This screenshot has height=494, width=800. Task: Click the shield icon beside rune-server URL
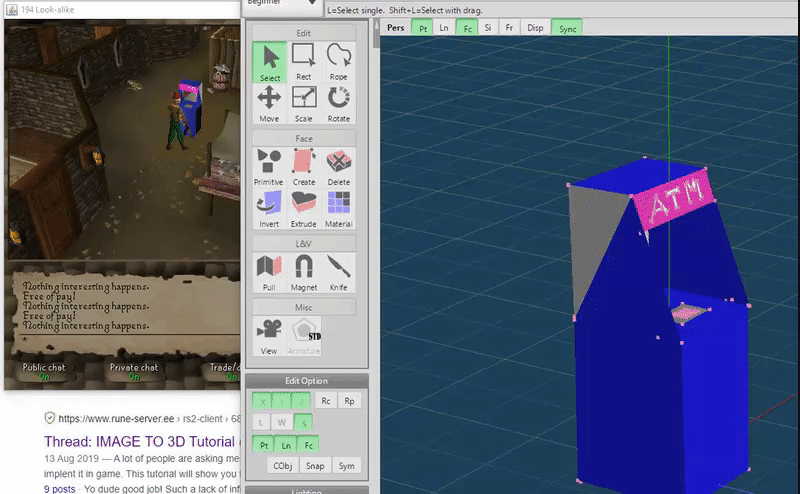pyautogui.click(x=49, y=418)
